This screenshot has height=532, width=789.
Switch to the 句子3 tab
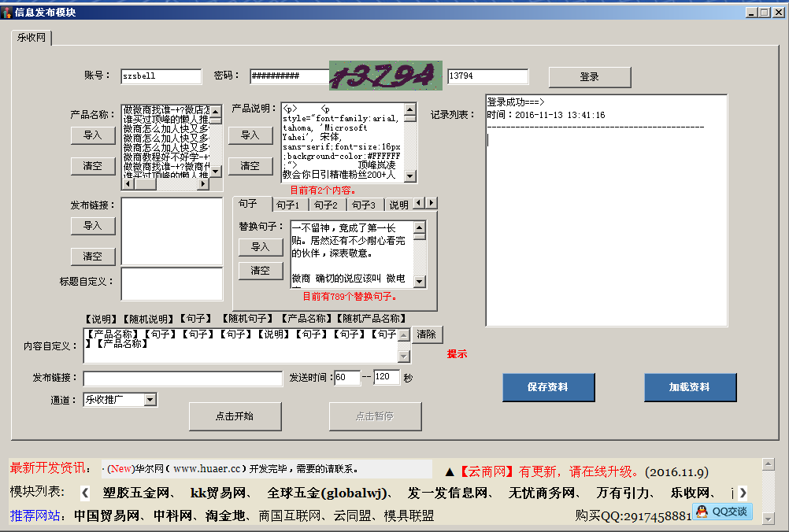364,205
